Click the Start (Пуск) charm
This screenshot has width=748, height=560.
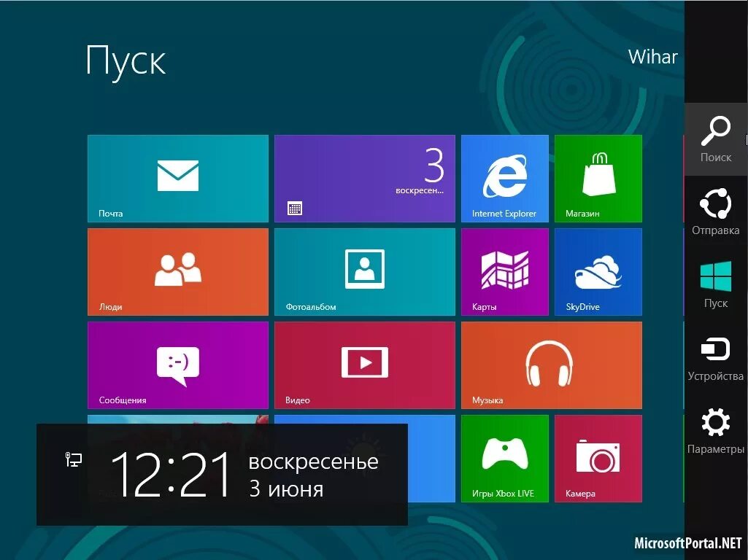(716, 285)
